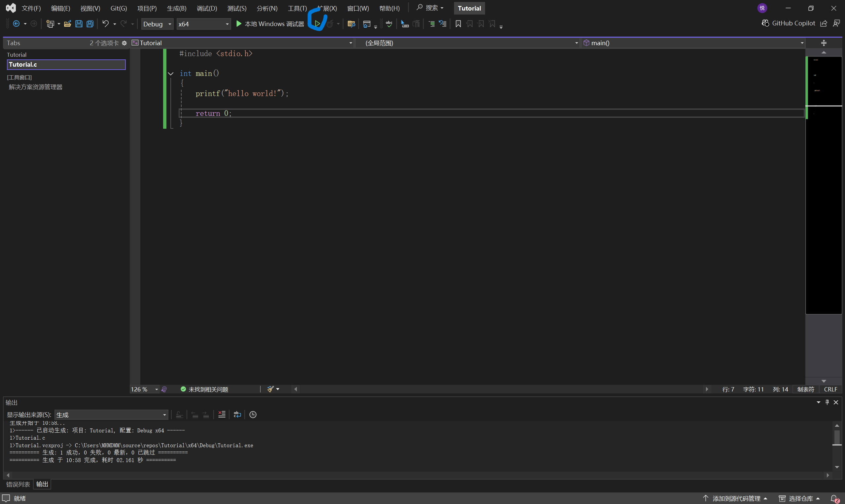Screen dimensions: 845x504
Task: Click the 未找到相关问题 status indicator
Action: click(204, 389)
